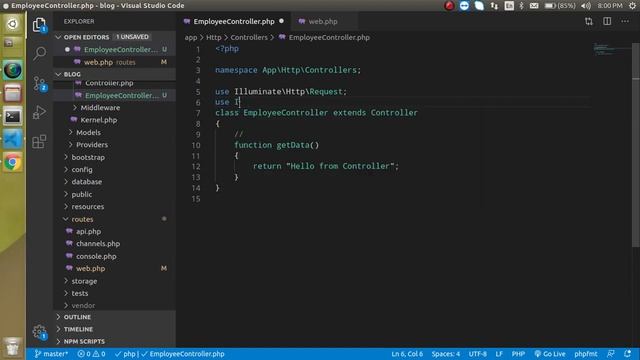Open the editor More Actions ellipsis
This screenshot has height=360, width=640.
[x=625, y=21]
